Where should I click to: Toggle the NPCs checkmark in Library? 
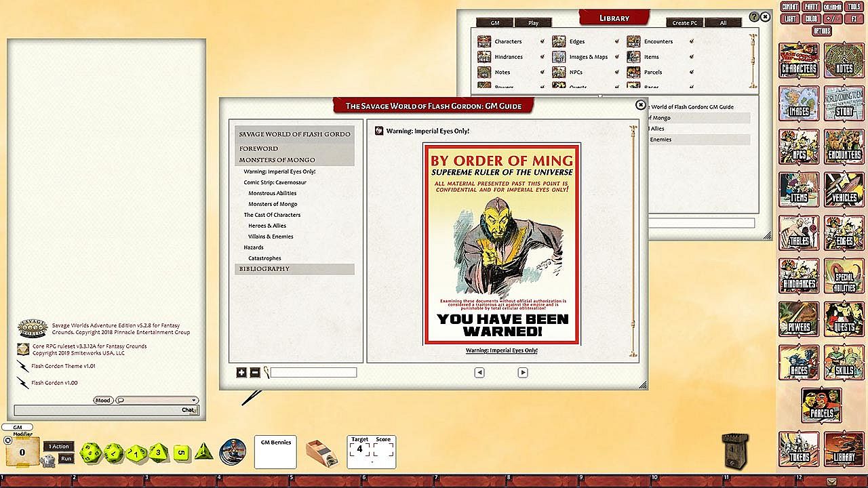pos(616,72)
